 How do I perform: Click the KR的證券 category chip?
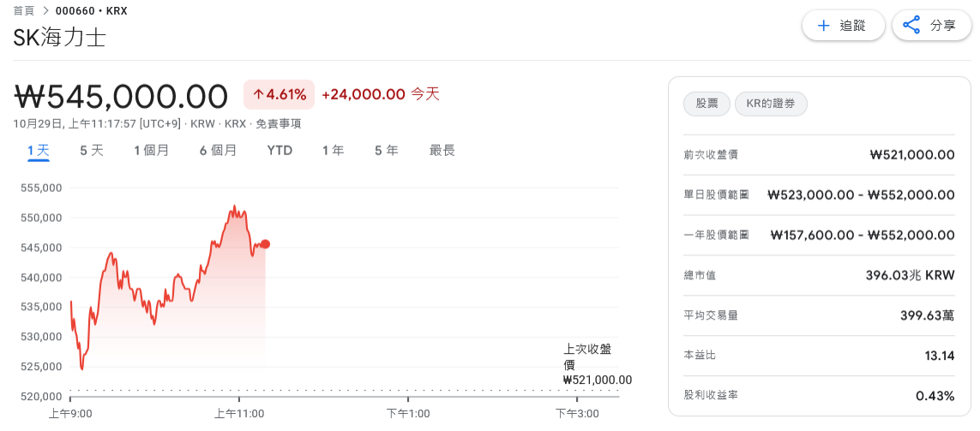click(771, 104)
